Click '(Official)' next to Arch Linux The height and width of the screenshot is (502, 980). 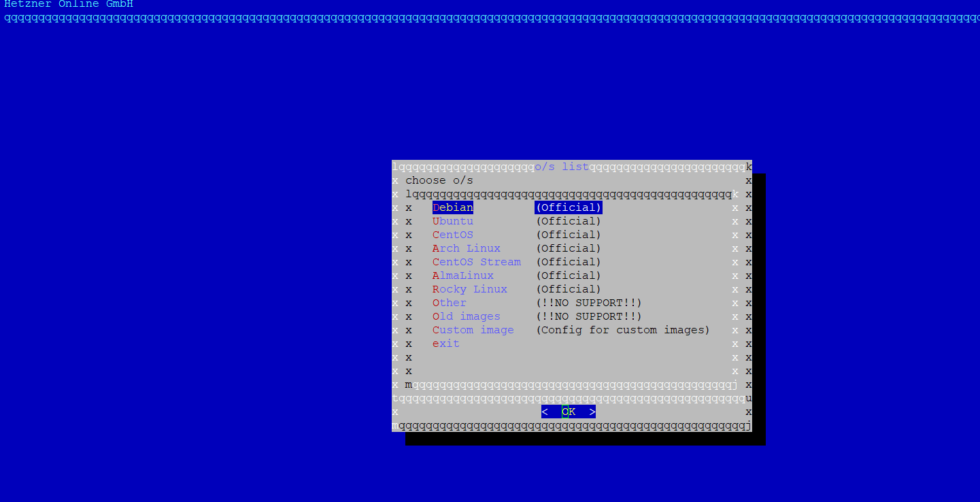coord(569,248)
